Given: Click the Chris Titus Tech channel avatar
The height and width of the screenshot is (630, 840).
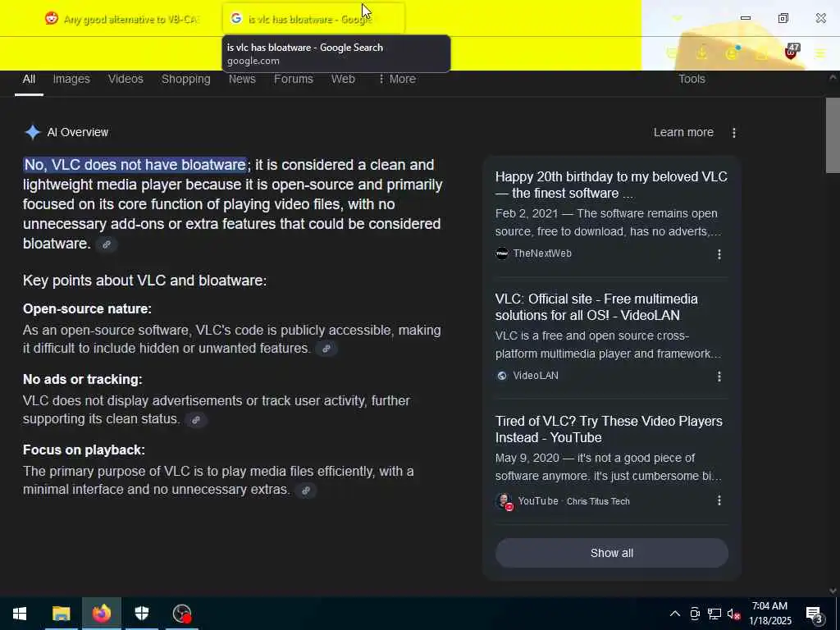Looking at the screenshot, I should 504,501.
